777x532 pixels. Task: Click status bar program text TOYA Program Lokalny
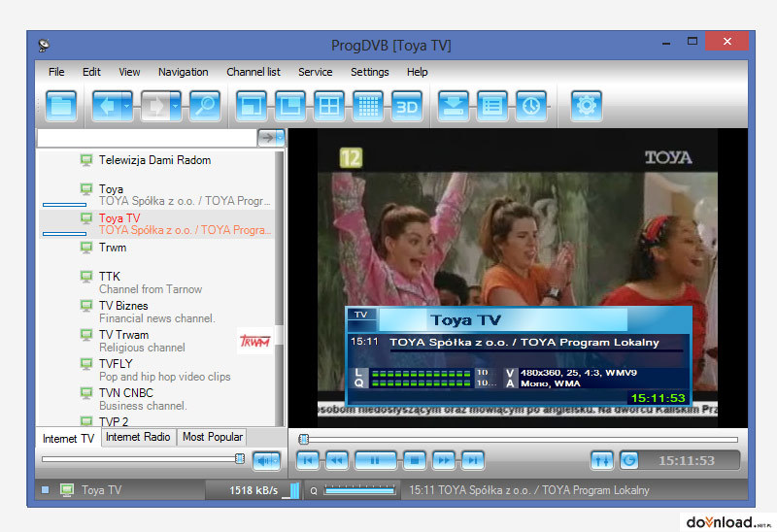(528, 490)
